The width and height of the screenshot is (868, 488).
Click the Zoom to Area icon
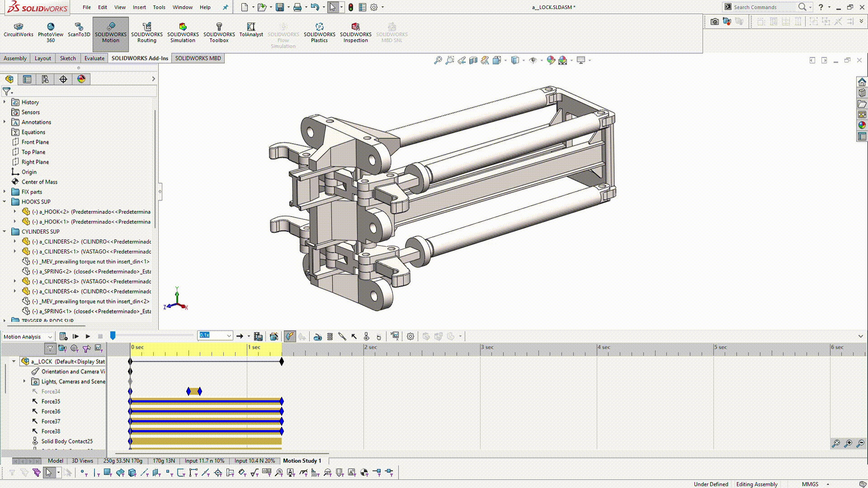pos(449,60)
